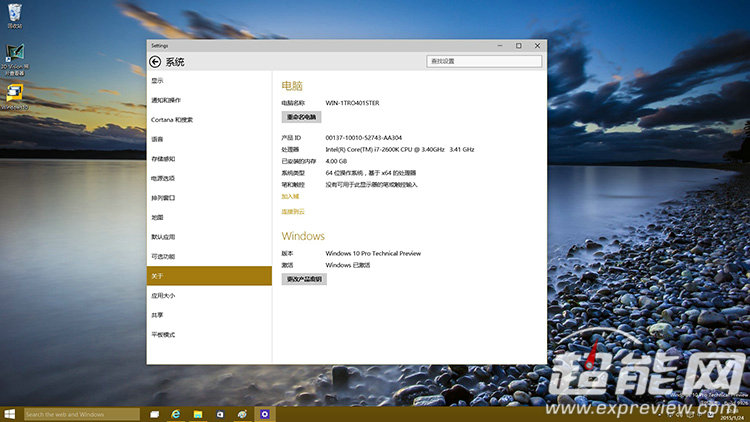Open the Store icon on the taskbar
The width and height of the screenshot is (750, 422).
(x=220, y=413)
